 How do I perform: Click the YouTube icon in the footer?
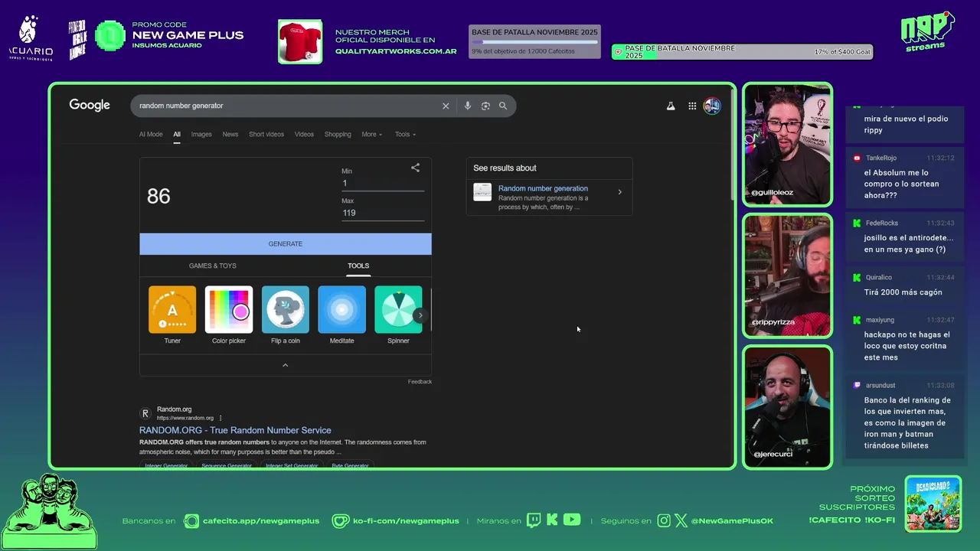tap(572, 520)
